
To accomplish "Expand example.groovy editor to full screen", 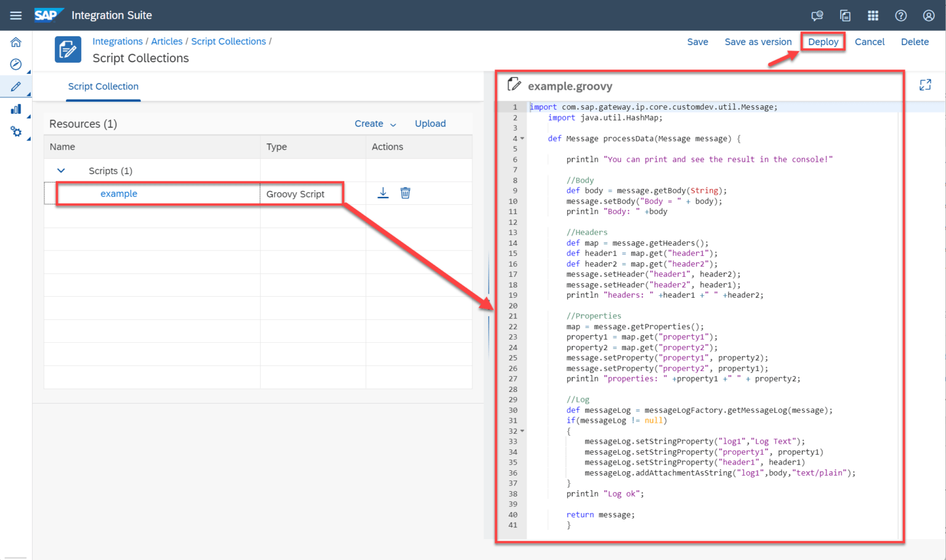I will point(925,84).
